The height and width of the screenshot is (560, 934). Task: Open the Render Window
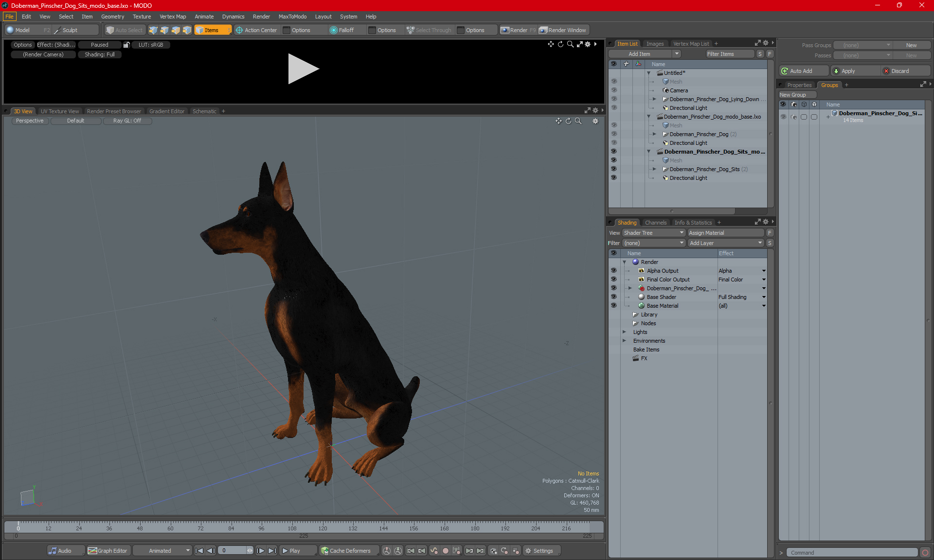[x=563, y=30]
